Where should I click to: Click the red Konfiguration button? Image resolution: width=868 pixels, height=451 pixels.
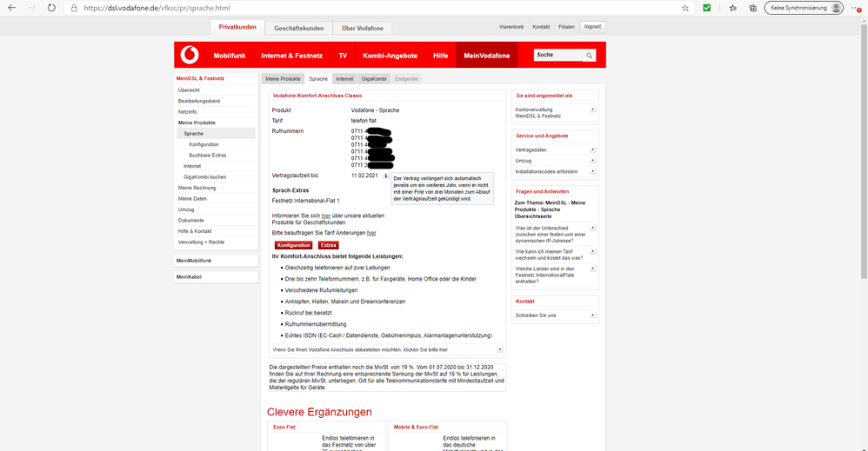tap(293, 245)
